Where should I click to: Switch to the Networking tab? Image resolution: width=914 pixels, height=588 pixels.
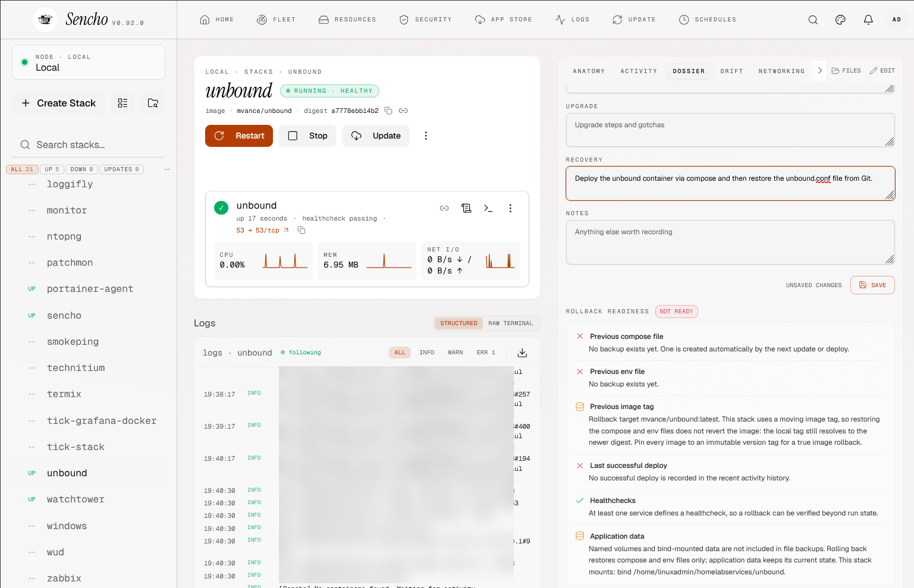tap(781, 71)
